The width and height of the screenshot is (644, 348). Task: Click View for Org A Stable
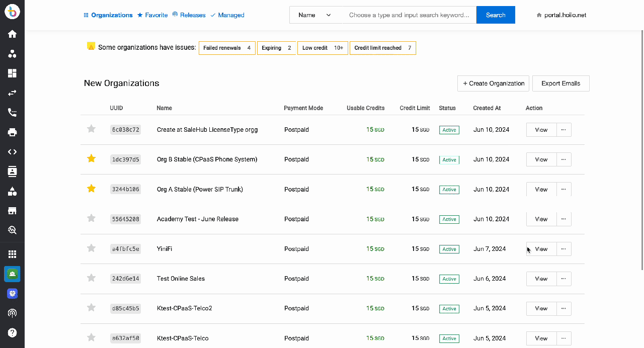pos(541,190)
